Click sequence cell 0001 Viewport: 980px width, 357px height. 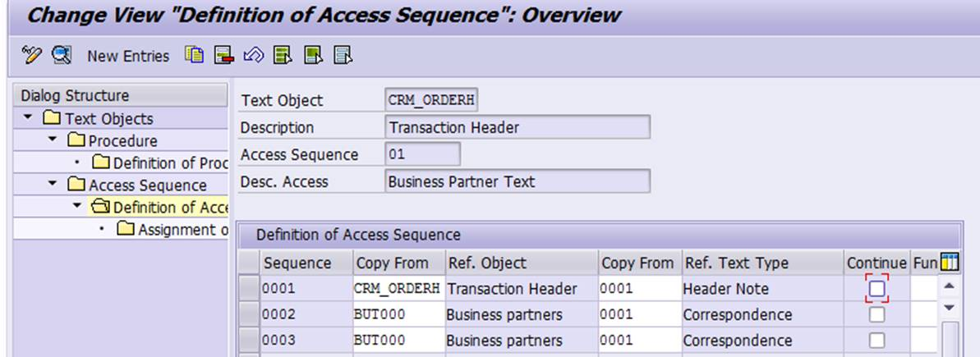point(307,288)
